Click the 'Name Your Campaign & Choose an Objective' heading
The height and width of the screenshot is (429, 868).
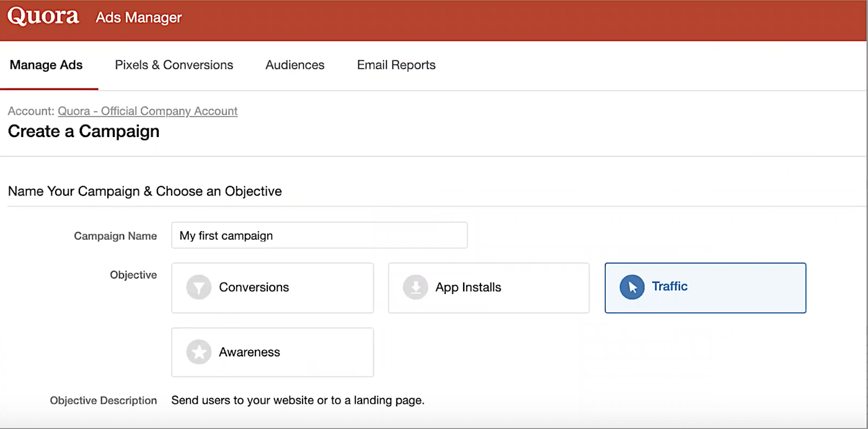coord(145,191)
